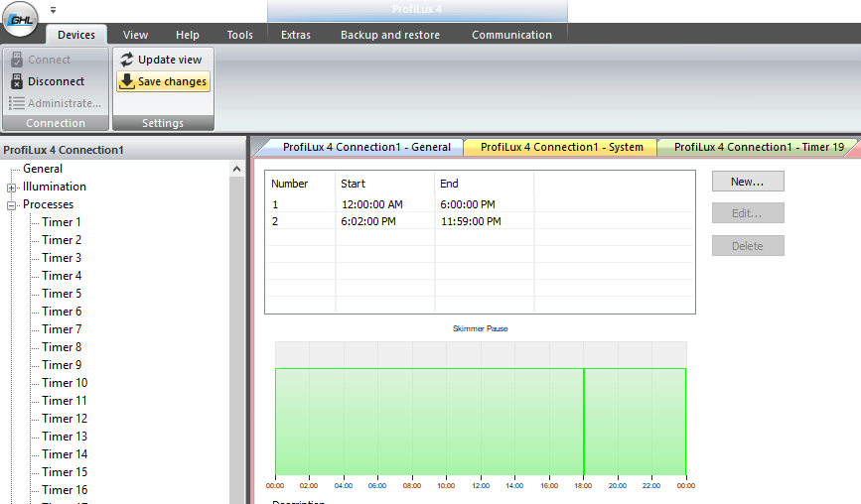
Task: Click the Delete button
Action: (x=748, y=246)
